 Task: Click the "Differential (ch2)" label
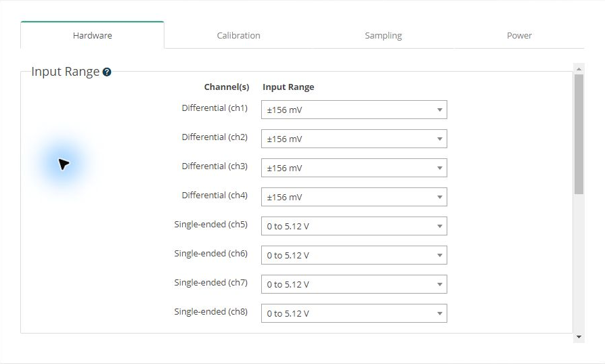click(x=215, y=137)
